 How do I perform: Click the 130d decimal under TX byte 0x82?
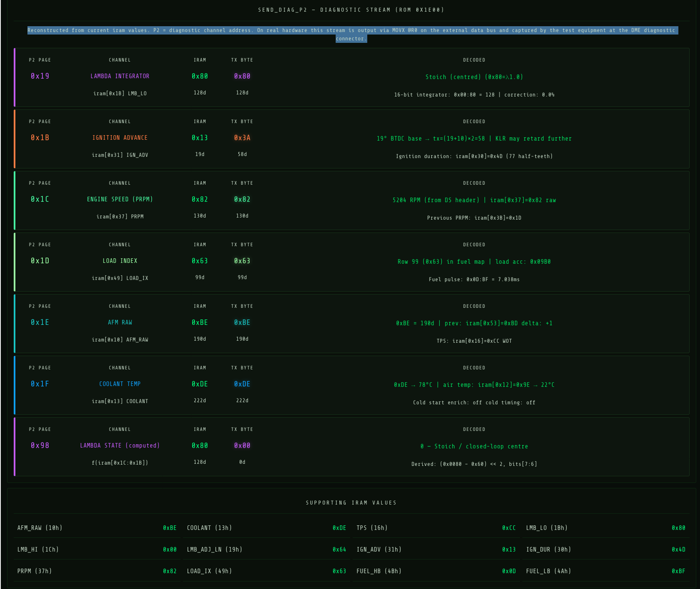(x=242, y=216)
